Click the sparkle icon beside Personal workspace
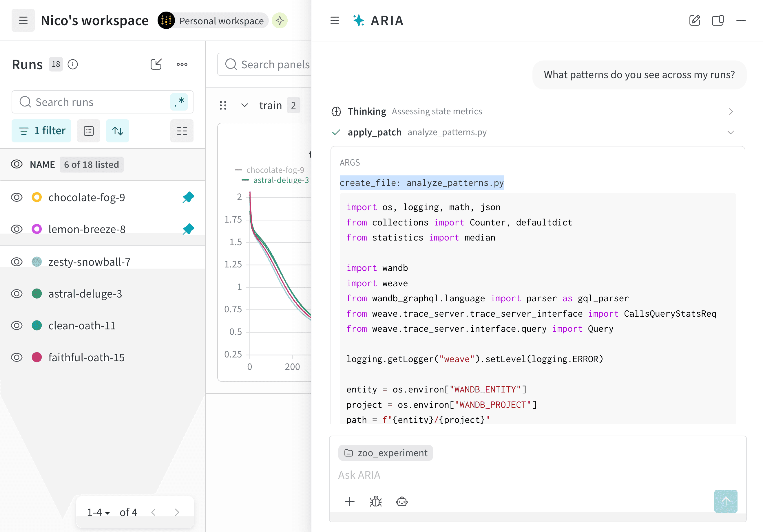Image resolution: width=763 pixels, height=532 pixels. pos(280,21)
